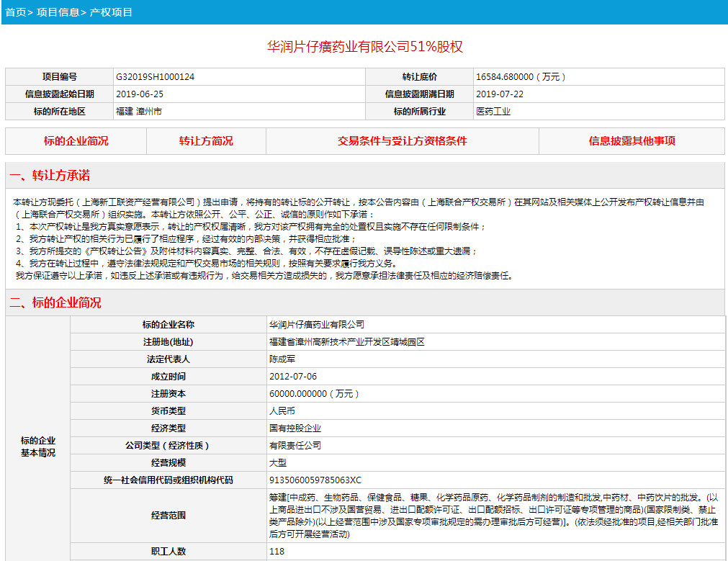
Task: Click the 信息披露起始日期 label cell
Action: pos(60,94)
